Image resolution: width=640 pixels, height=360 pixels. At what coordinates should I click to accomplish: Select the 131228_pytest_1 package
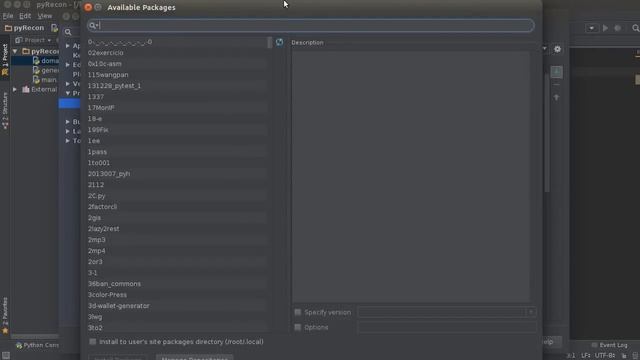[177, 86]
